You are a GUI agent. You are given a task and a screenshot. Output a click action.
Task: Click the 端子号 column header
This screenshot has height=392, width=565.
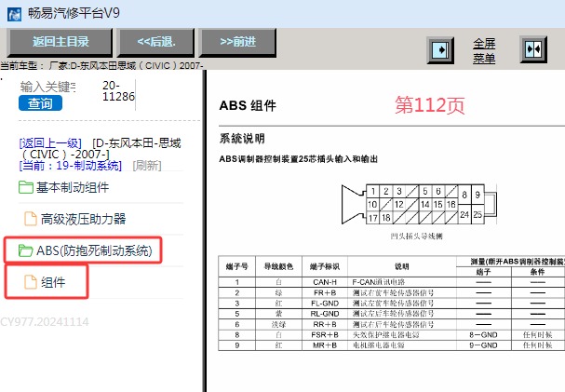point(236,266)
